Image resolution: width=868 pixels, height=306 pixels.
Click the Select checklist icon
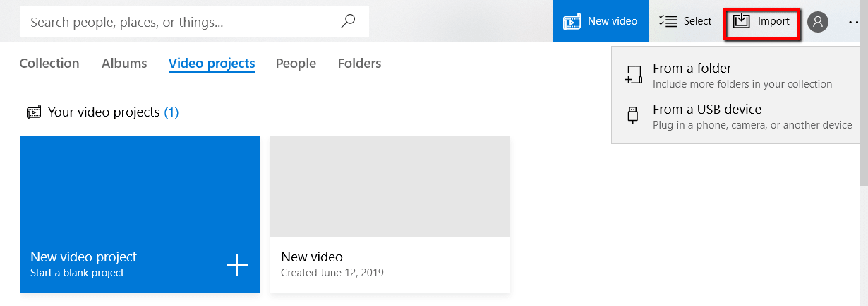[668, 21]
